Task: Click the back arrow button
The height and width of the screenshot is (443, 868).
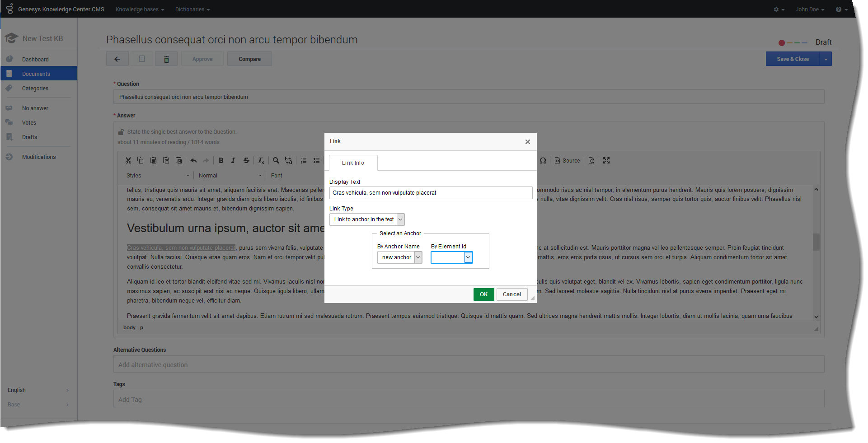Action: [117, 59]
